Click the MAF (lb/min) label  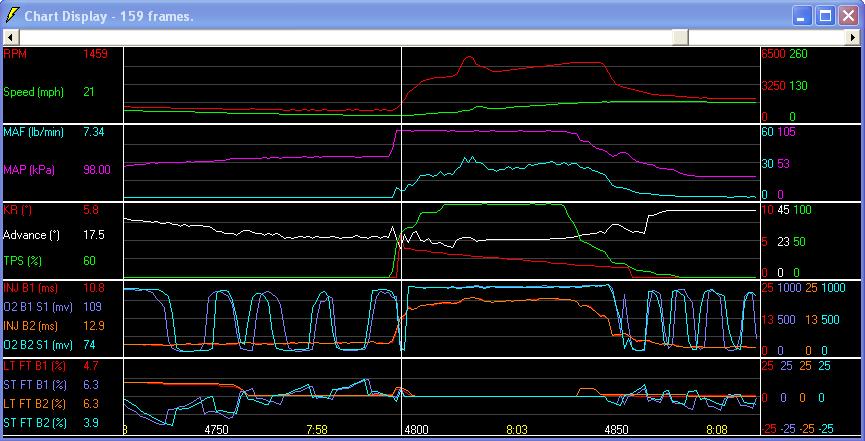34,132
